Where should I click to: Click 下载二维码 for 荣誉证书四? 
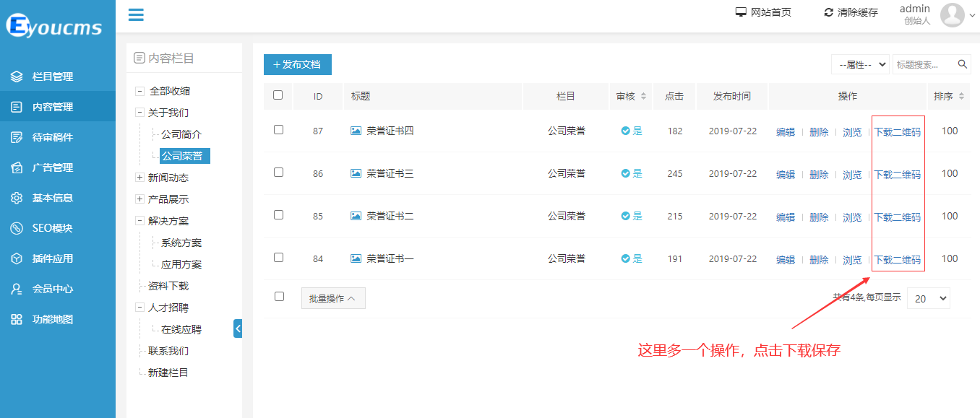pos(898,132)
